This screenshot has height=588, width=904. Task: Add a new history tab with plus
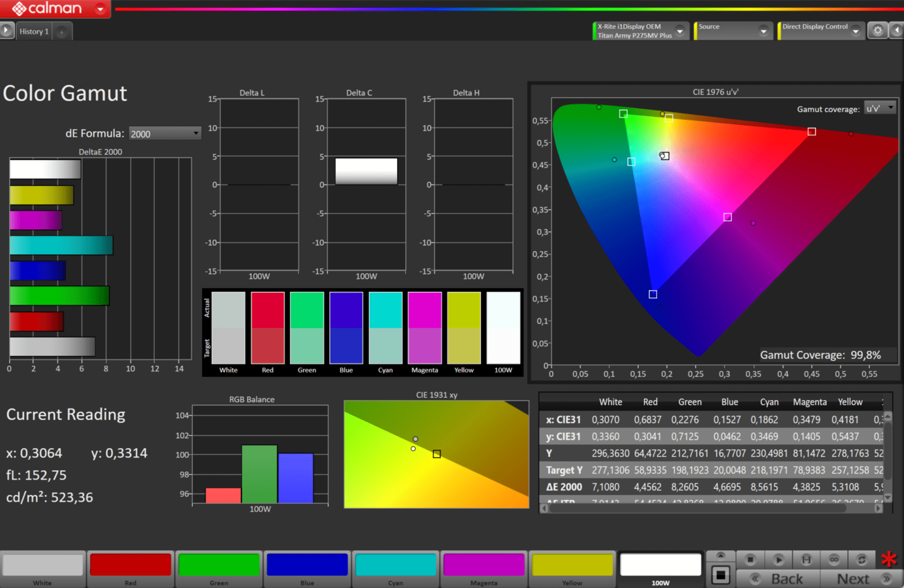[x=61, y=32]
